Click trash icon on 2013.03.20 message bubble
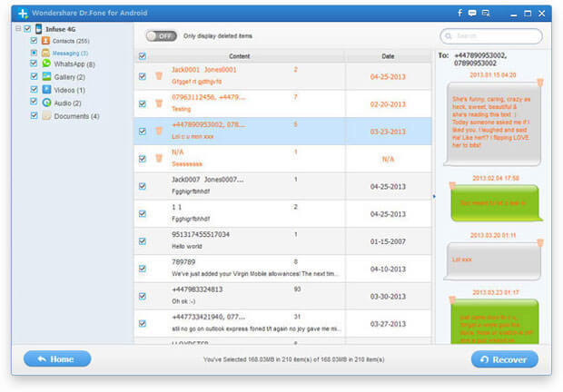This screenshot has width=563, height=392. click(x=540, y=243)
